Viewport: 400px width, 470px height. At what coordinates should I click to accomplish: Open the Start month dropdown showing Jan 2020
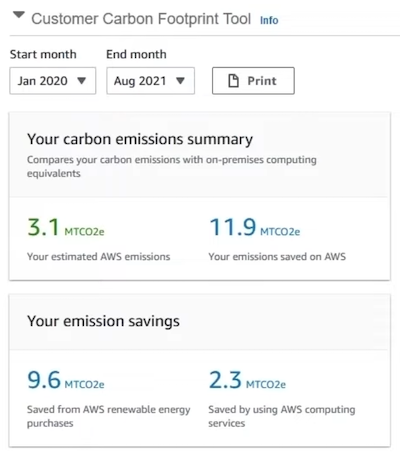[53, 81]
